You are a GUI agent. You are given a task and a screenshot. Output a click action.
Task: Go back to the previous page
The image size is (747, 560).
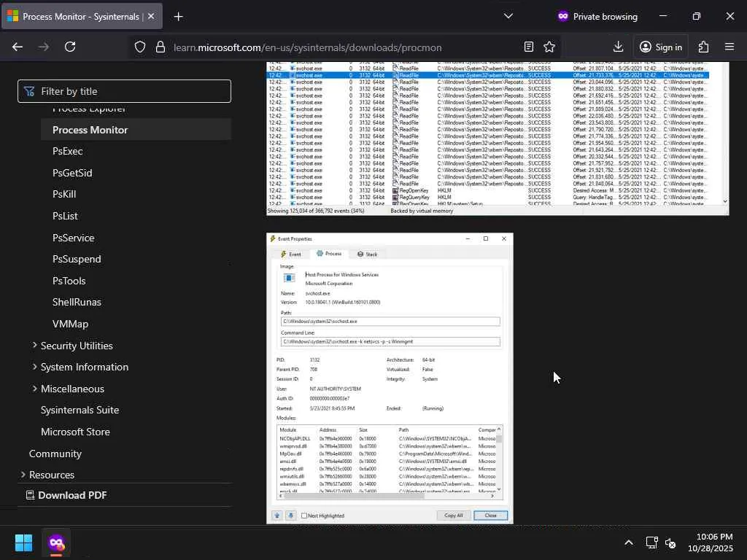pyautogui.click(x=18, y=47)
